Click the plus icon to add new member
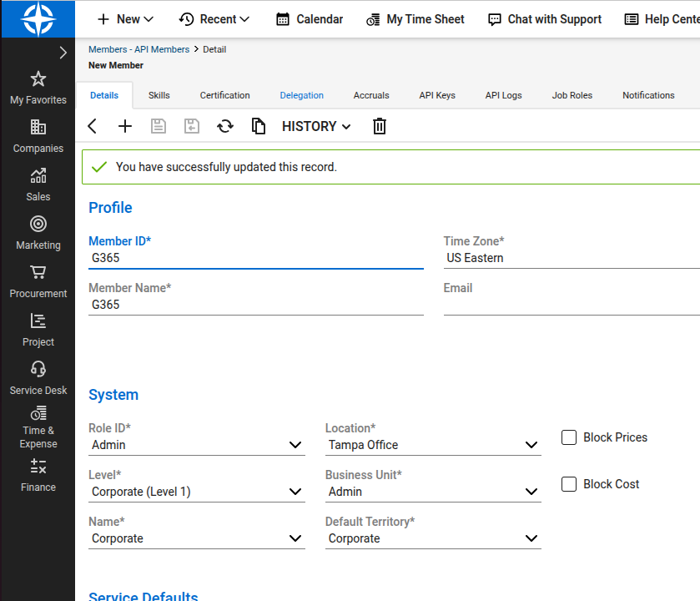Viewport: 700px width, 601px height. [125, 126]
